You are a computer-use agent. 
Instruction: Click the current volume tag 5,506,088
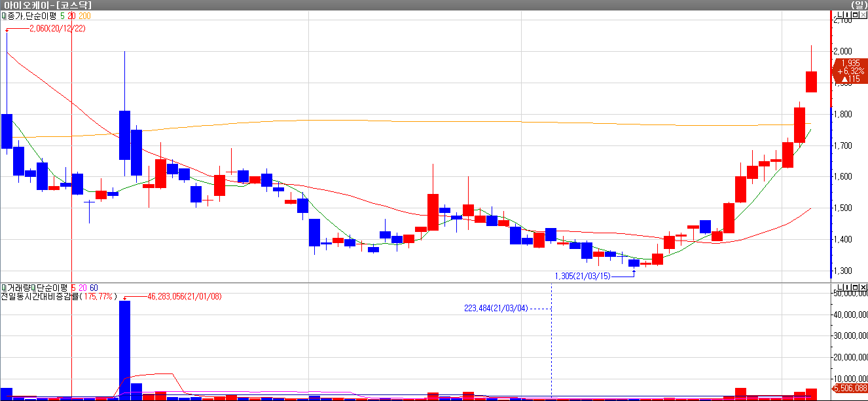[850, 388]
